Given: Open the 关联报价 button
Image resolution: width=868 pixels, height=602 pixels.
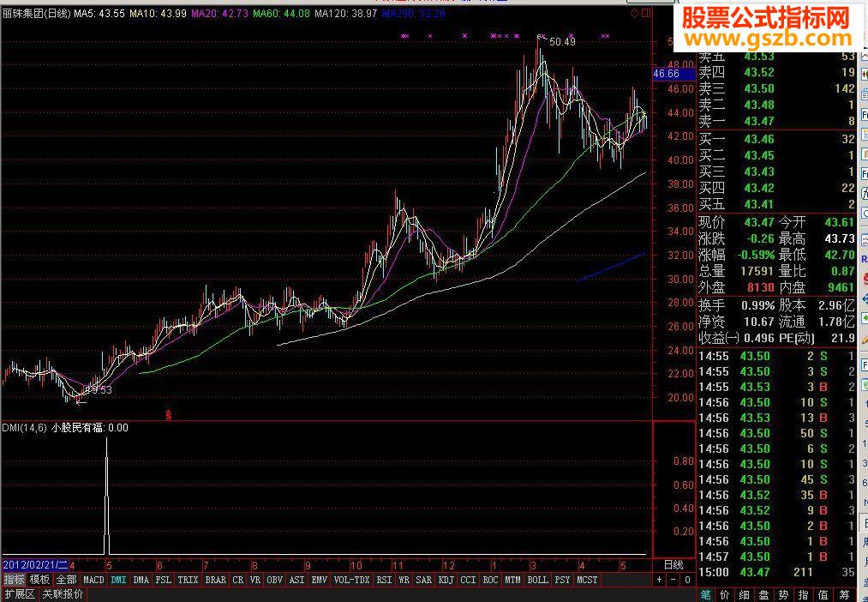Looking at the screenshot, I should pos(63,594).
